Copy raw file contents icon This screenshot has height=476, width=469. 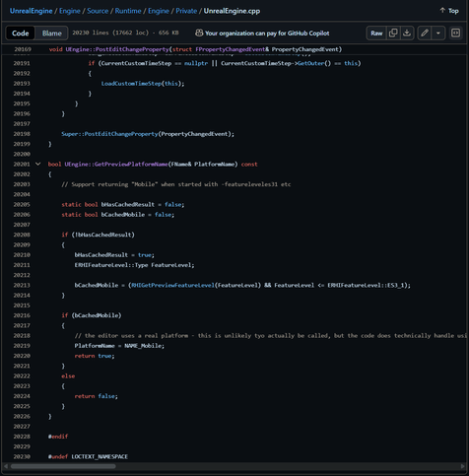click(x=393, y=33)
